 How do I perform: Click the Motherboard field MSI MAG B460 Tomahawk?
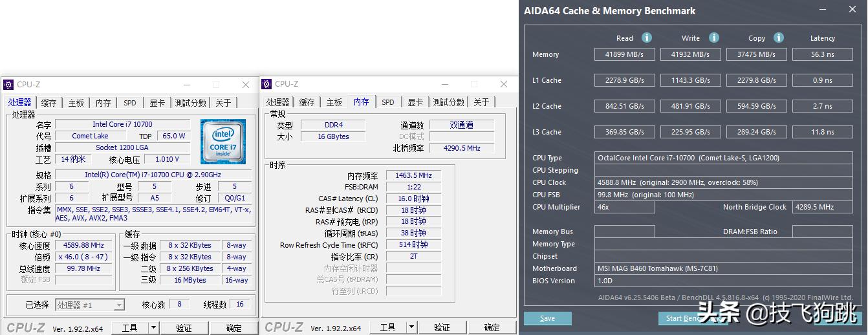coord(724,268)
